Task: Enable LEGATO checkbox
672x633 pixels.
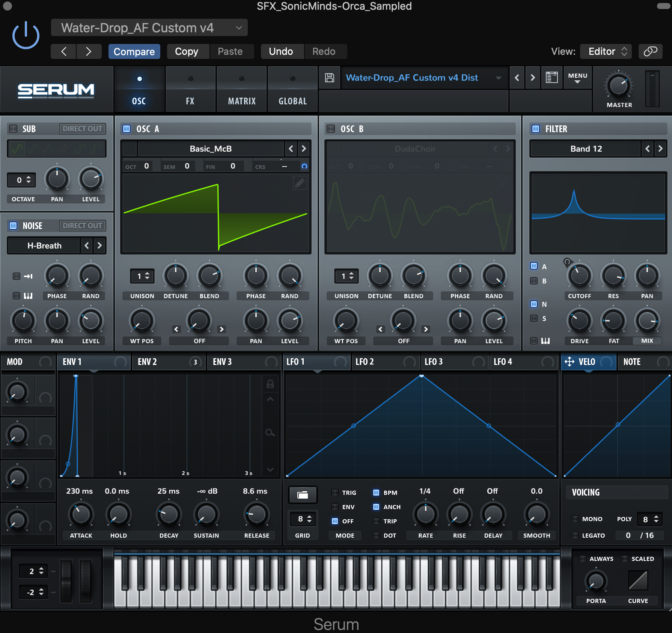Action: point(575,535)
